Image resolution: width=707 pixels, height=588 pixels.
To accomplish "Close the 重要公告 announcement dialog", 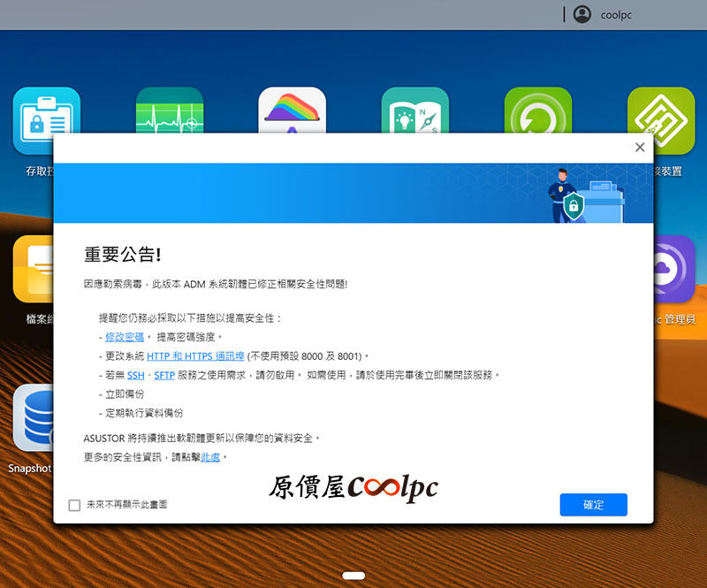I will click(640, 148).
